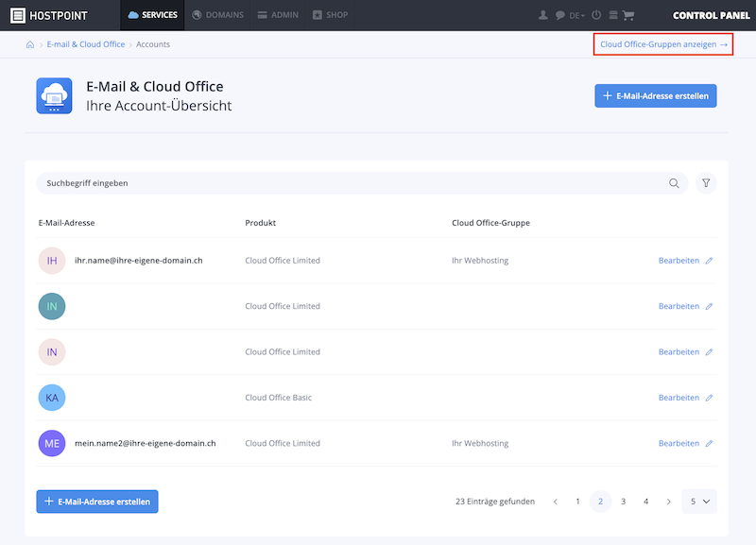Click Bearbeiten for mein.name2@ihre-eigene-domain.ch

[x=685, y=443]
